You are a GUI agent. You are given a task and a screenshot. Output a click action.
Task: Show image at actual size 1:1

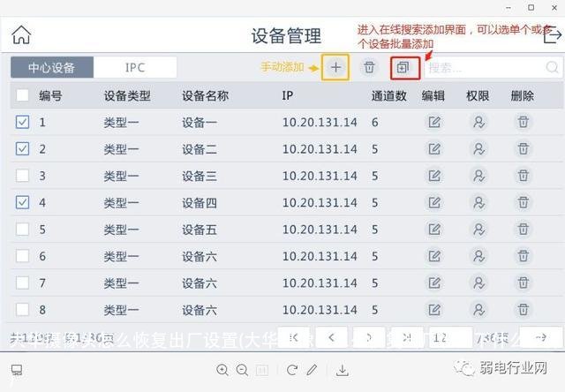pos(262,371)
